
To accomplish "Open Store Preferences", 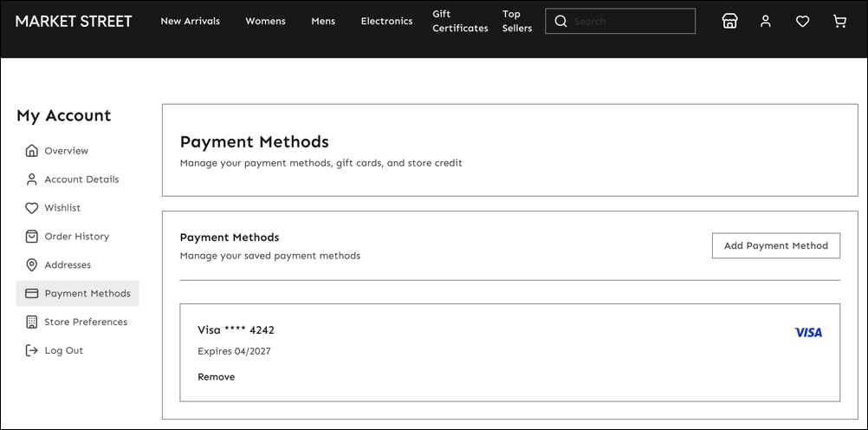I will [86, 322].
